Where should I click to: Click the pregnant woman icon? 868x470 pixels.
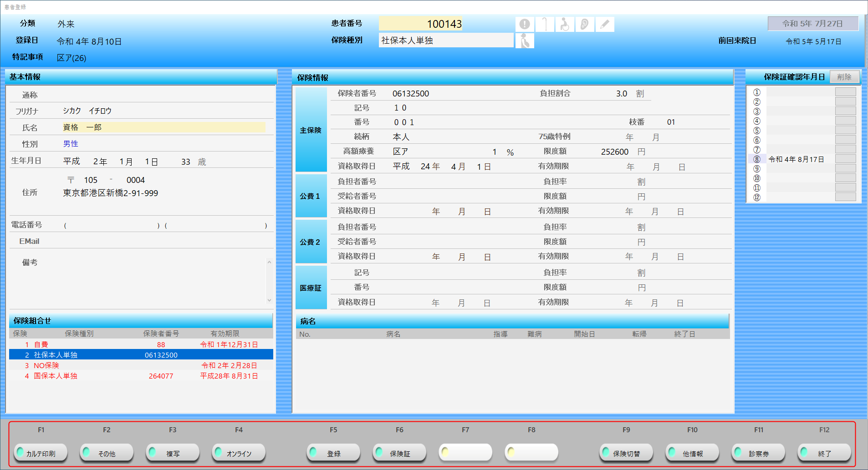click(x=525, y=41)
